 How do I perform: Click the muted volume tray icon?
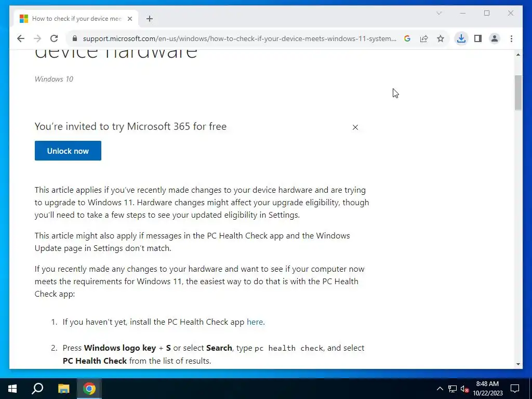coord(465,389)
